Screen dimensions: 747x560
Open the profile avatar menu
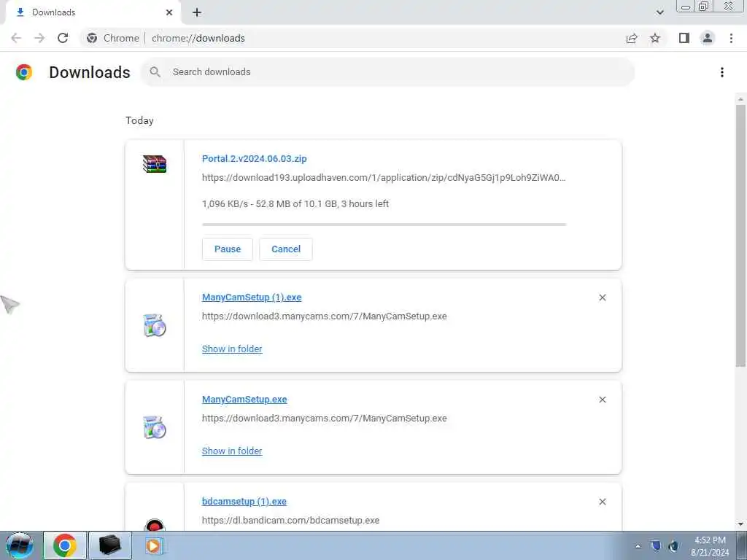[708, 38]
